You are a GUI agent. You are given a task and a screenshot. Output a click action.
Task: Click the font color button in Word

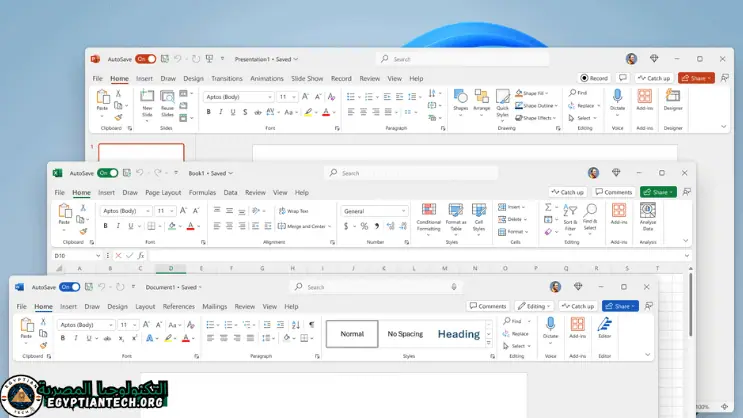tap(186, 339)
